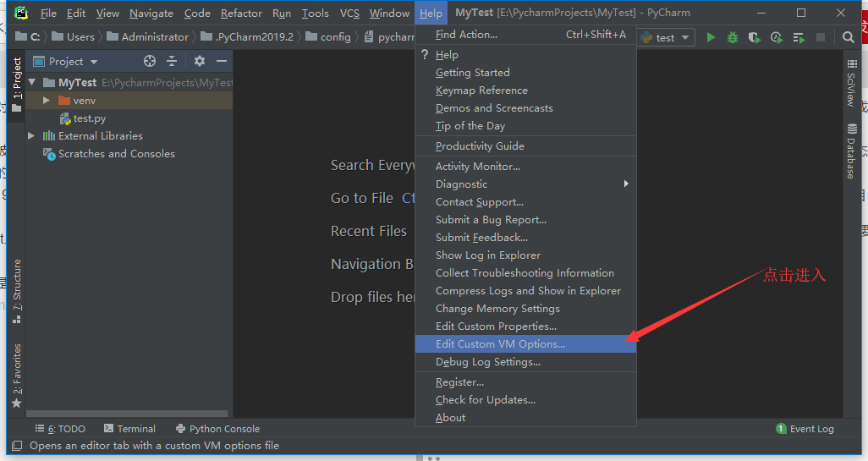Collapse all in Project panel
868x461 pixels.
tap(172, 61)
